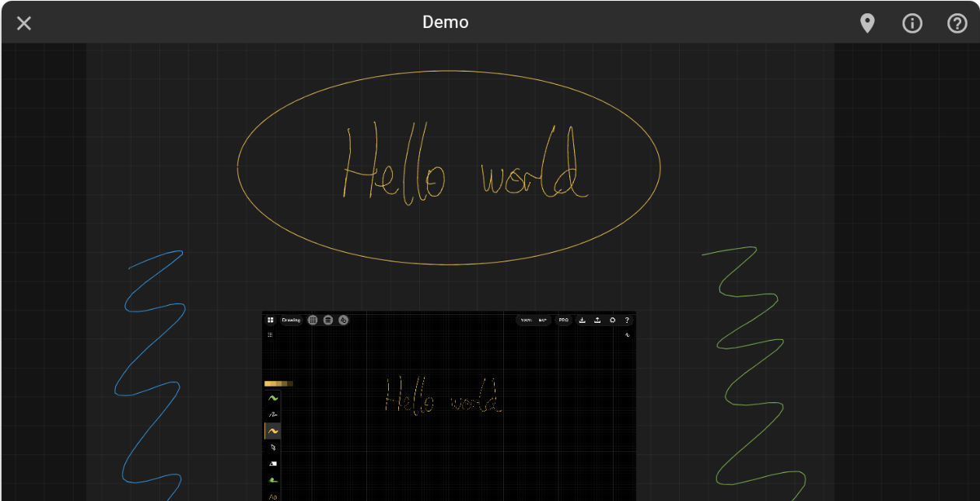Select the eraser tool in the embedded sidebar
Viewport: 980px width, 501px height.
tap(273, 464)
